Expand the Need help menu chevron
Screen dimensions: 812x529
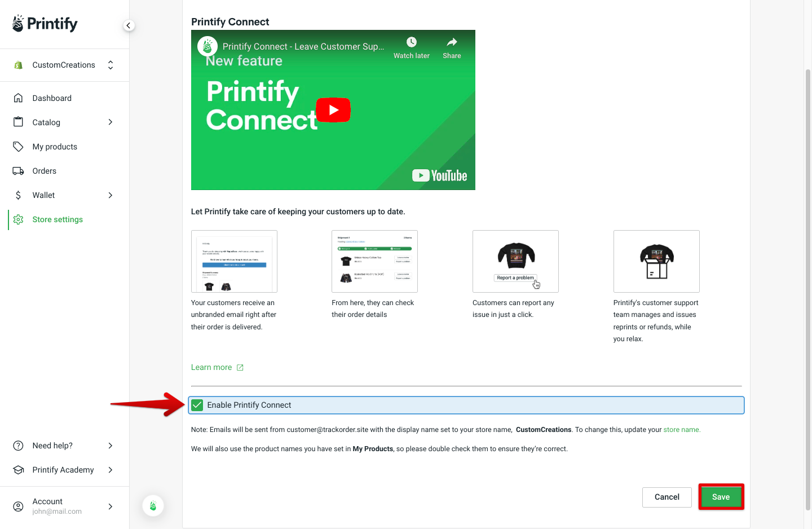pyautogui.click(x=111, y=446)
